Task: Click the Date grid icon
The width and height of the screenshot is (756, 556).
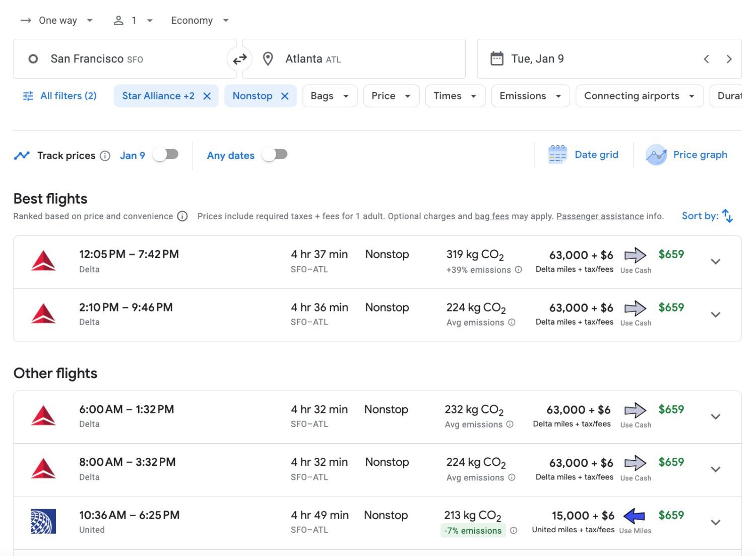Action: pos(557,155)
